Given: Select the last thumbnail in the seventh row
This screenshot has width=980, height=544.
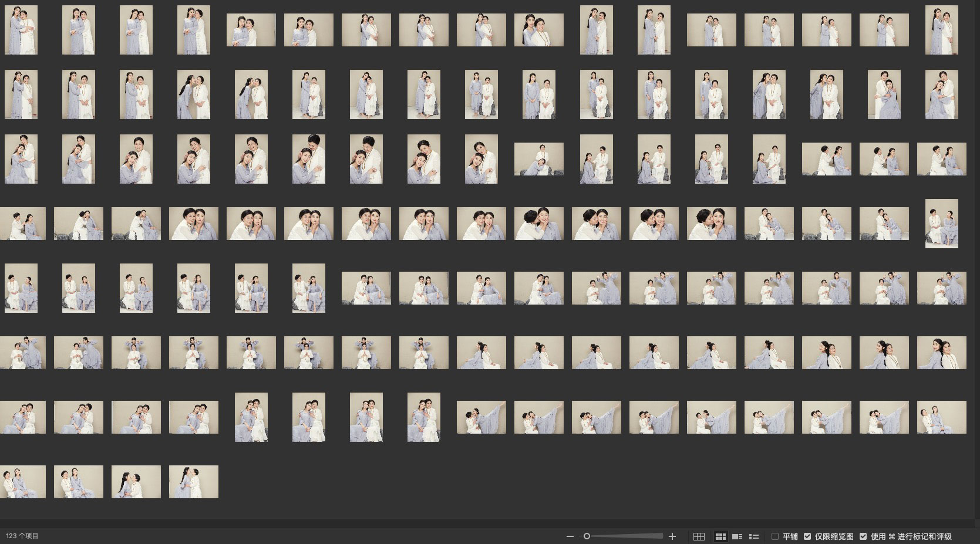Looking at the screenshot, I should (x=941, y=417).
